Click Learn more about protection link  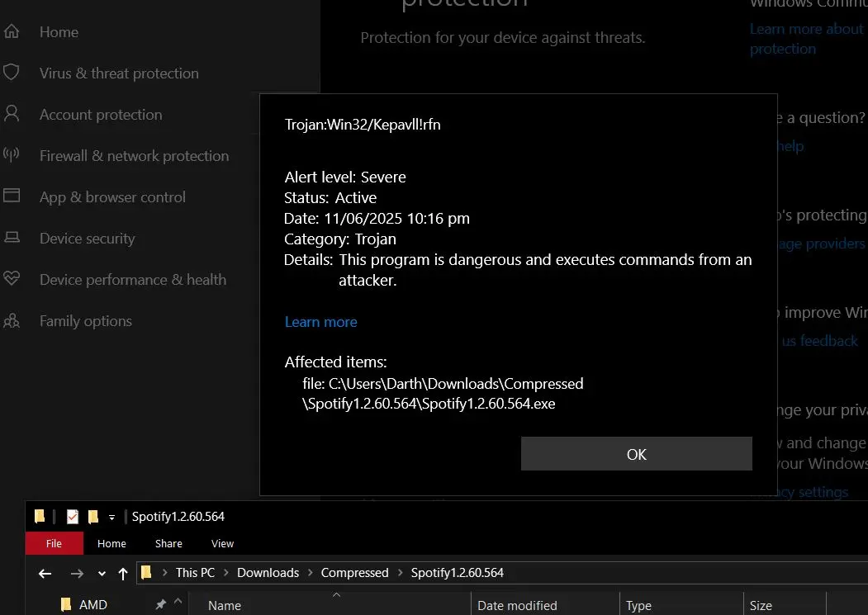click(806, 39)
